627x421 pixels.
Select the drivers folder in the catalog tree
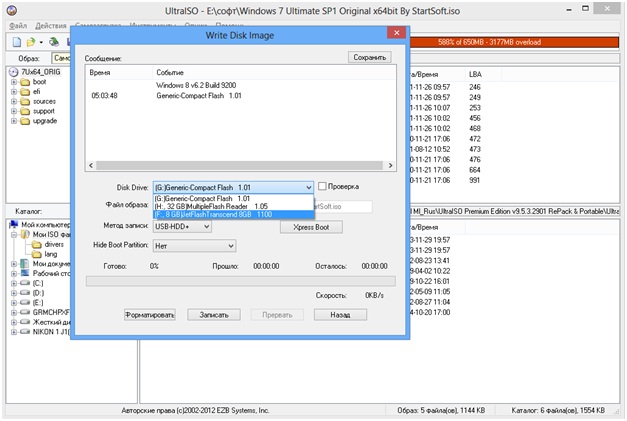click(54, 244)
